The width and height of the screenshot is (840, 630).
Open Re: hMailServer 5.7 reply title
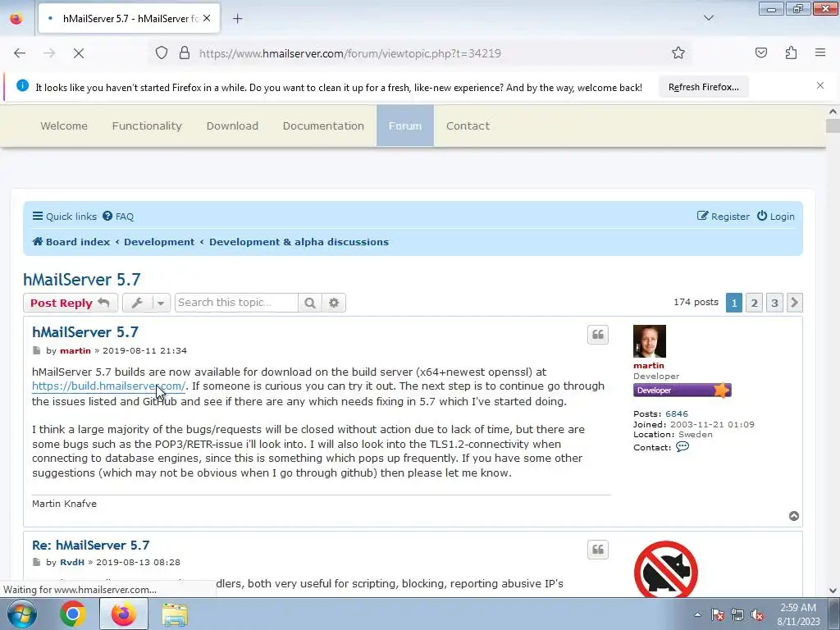coord(90,546)
